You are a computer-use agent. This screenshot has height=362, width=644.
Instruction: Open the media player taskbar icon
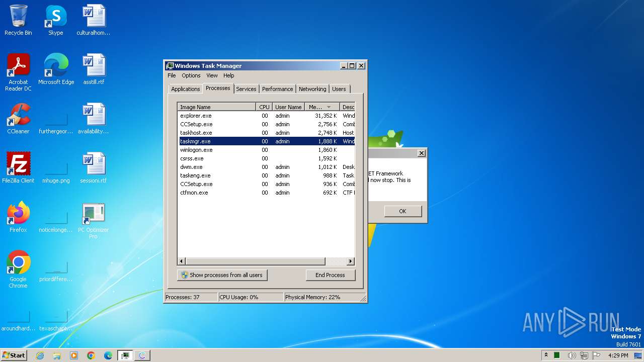pyautogui.click(x=74, y=355)
